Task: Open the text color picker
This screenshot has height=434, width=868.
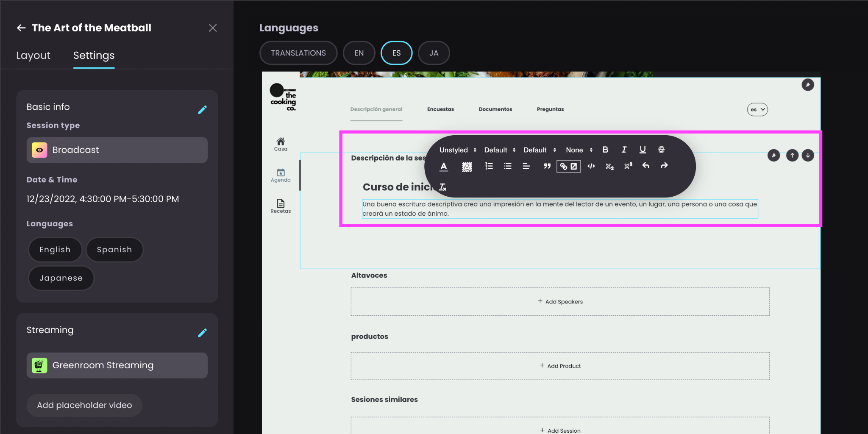Action: (x=444, y=167)
